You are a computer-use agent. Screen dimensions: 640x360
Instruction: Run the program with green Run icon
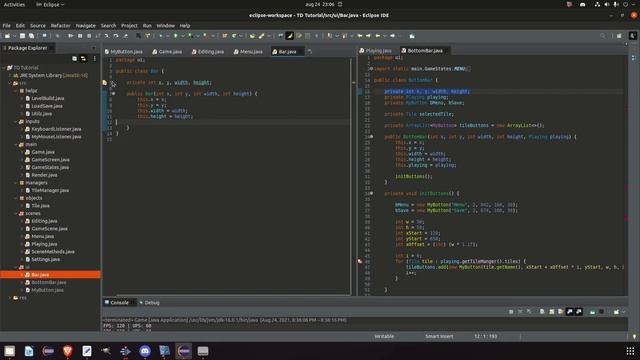(176, 36)
